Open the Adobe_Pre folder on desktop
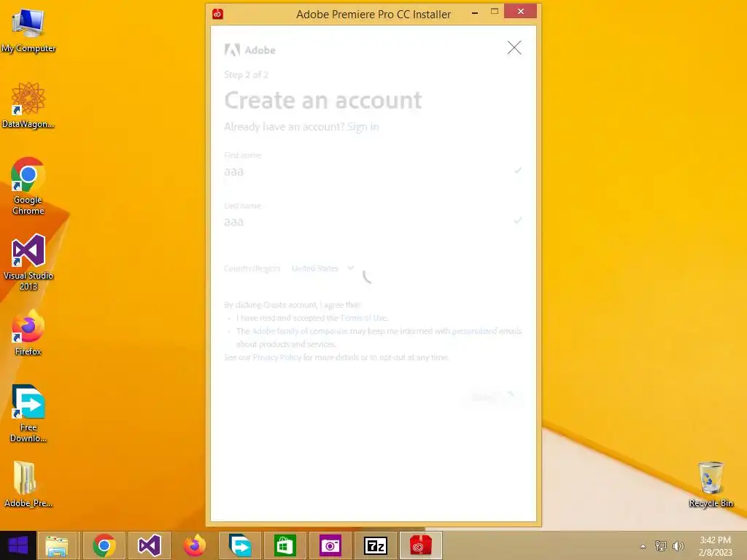Screen dimensions: 747x560 point(28,484)
